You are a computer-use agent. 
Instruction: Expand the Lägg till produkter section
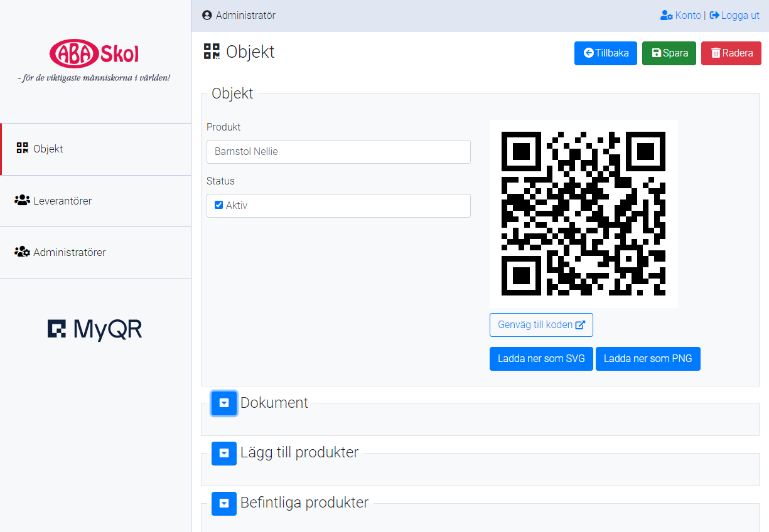(x=224, y=453)
